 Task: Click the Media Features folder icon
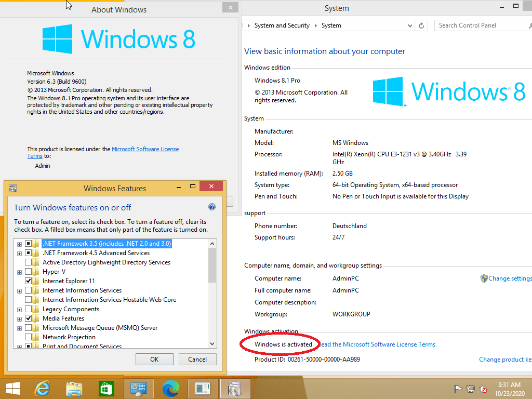pos(36,318)
